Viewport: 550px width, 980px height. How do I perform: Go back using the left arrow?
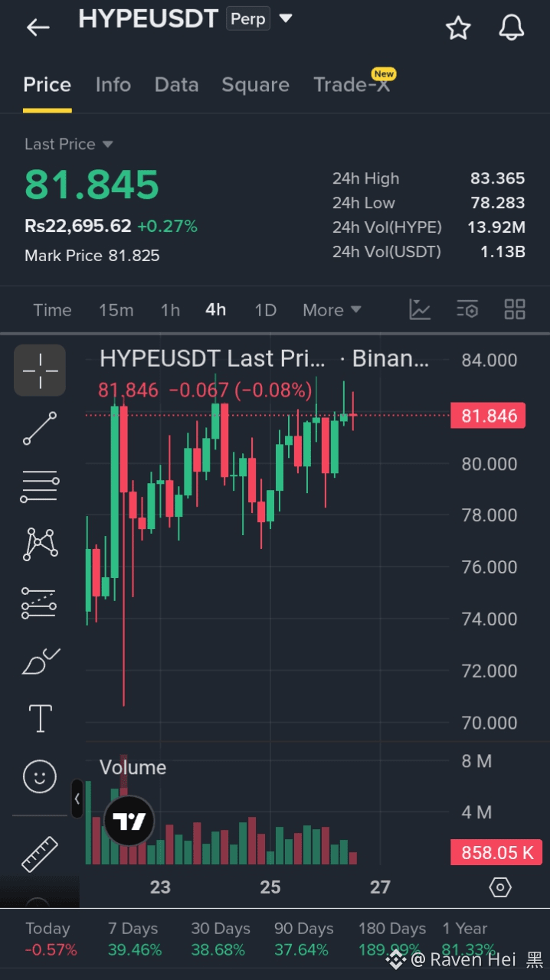[x=38, y=28]
